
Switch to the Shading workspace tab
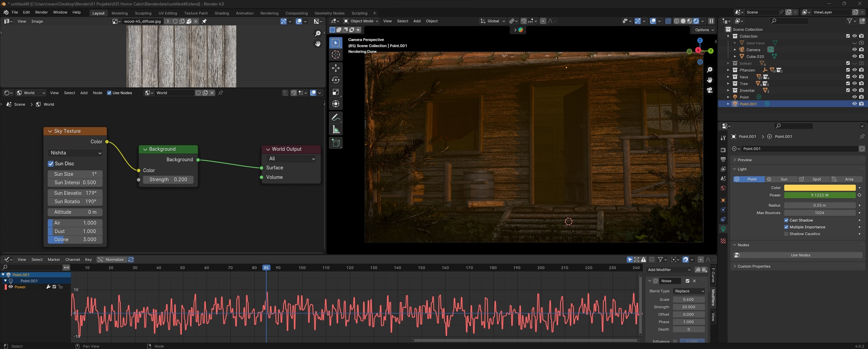(221, 13)
